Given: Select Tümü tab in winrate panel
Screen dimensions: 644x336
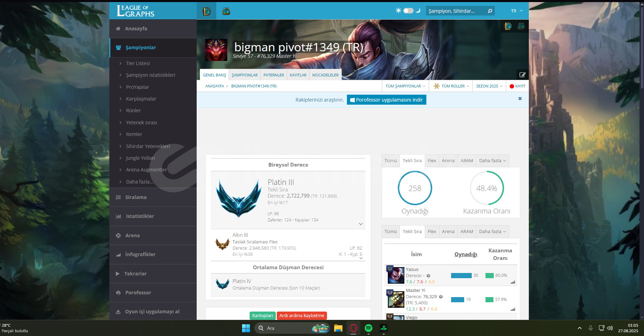Looking at the screenshot, I should click(x=391, y=161).
